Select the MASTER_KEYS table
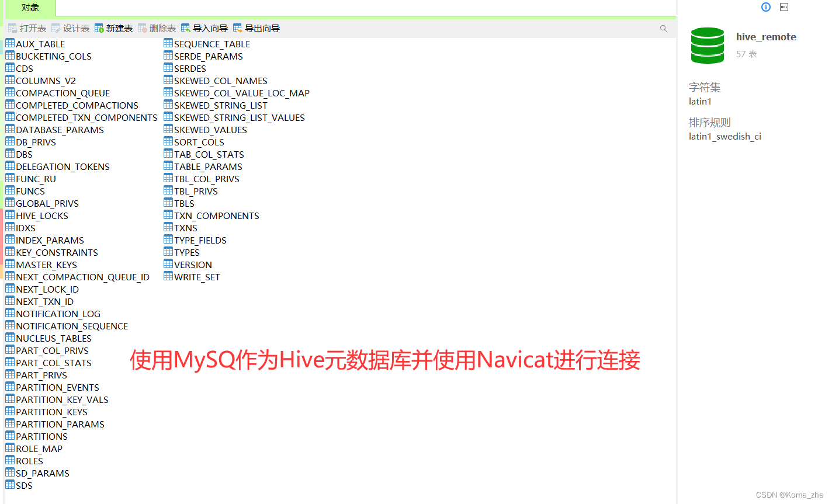Viewport: 832px width, 504px height. coord(46,265)
